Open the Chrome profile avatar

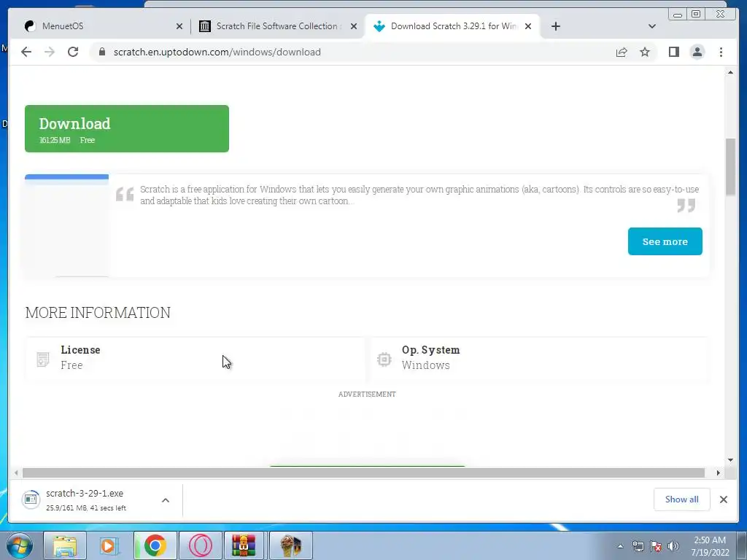[697, 52]
